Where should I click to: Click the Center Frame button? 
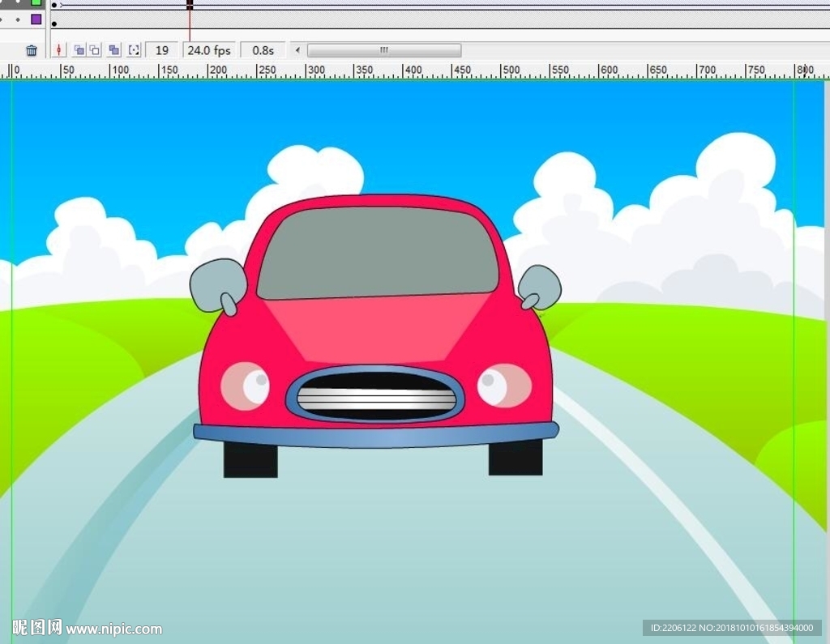click(x=59, y=50)
